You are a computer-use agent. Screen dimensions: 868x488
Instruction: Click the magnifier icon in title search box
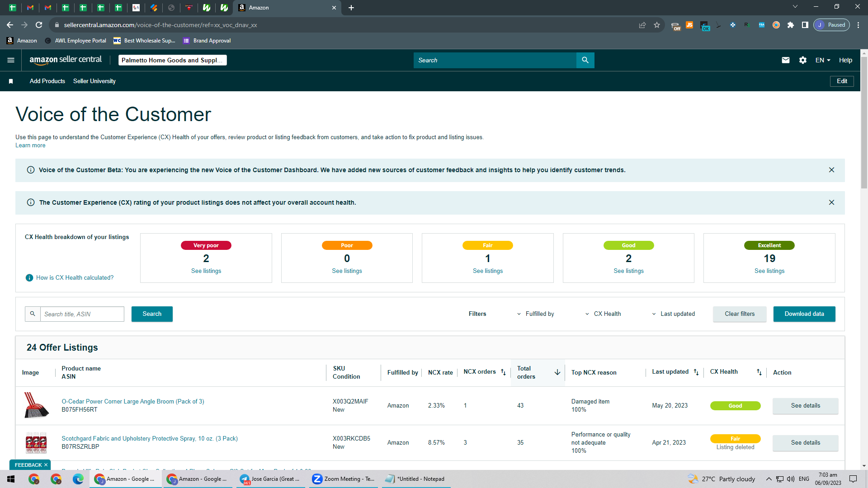tap(33, 314)
